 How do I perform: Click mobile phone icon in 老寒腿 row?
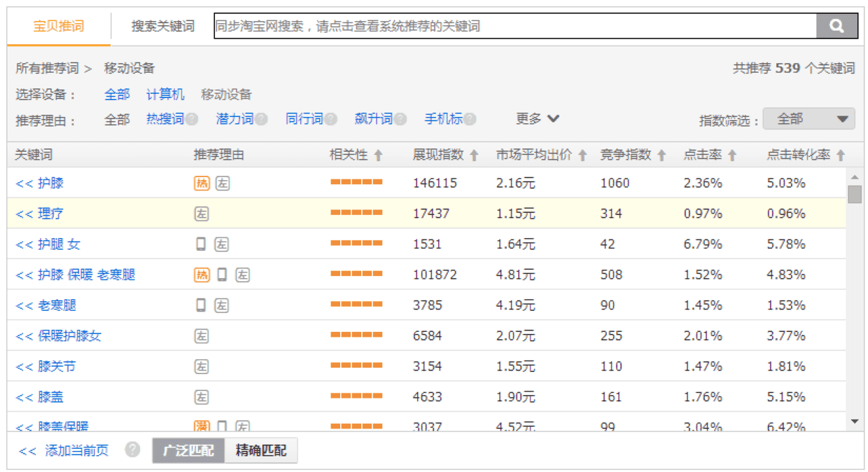coord(201,305)
